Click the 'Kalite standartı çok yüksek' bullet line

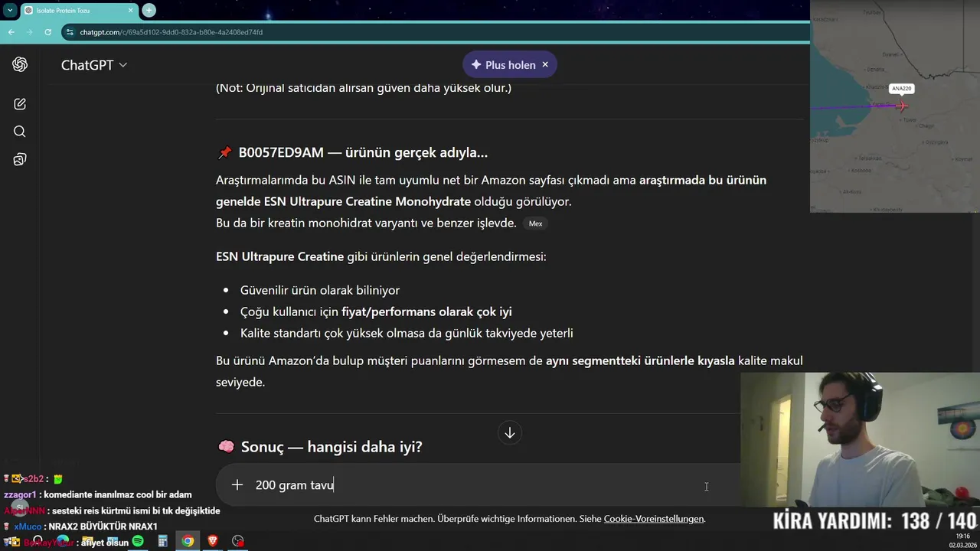[x=407, y=333]
